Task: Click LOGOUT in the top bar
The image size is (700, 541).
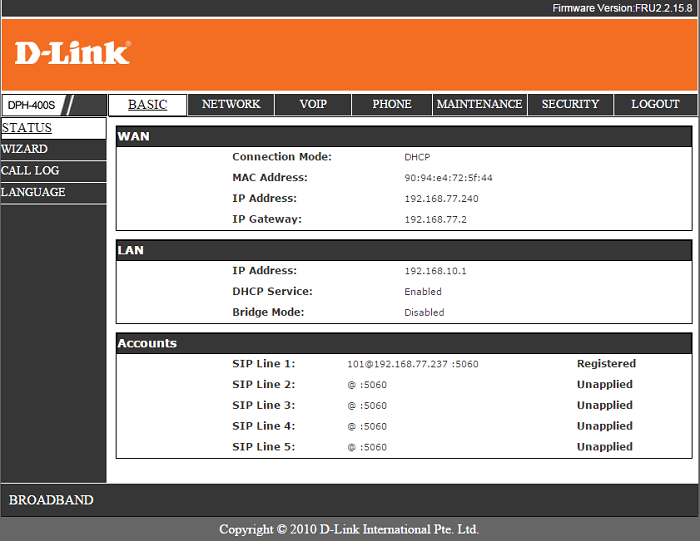Action: 655,104
